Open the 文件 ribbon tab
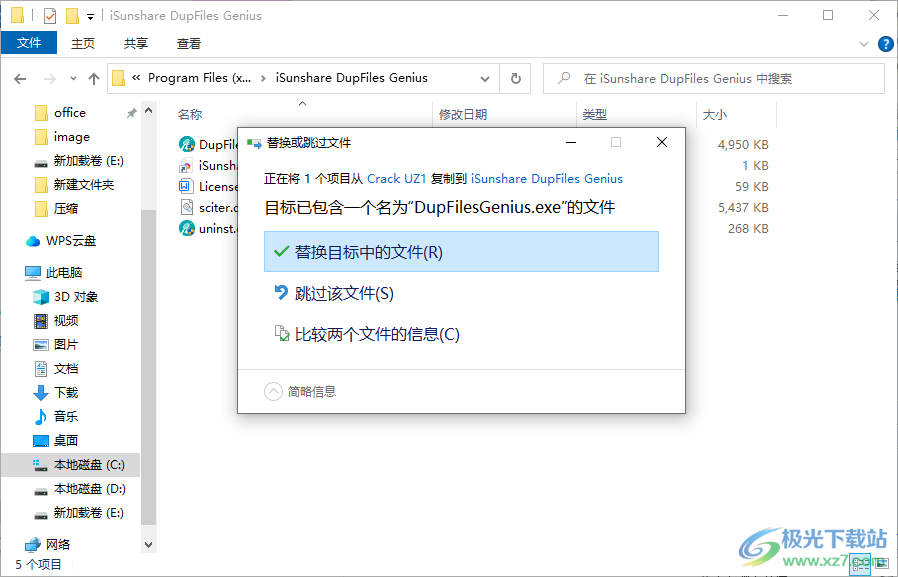 [x=29, y=43]
